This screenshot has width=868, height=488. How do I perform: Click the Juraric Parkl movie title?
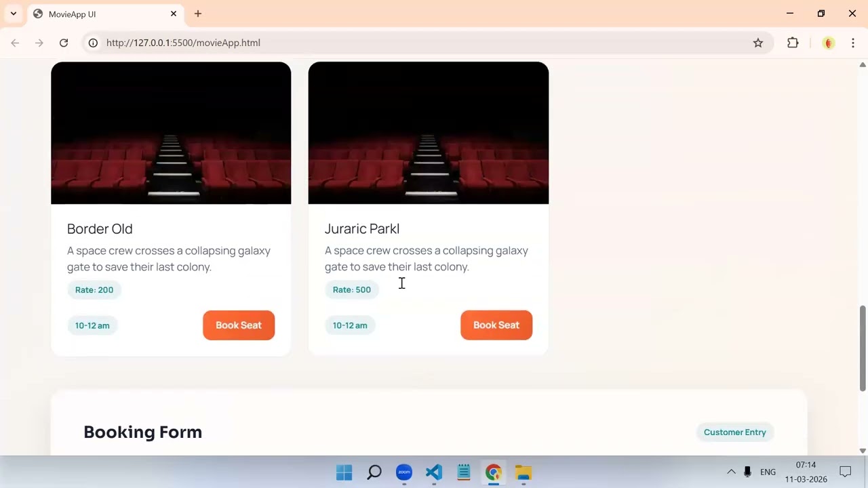pos(362,229)
